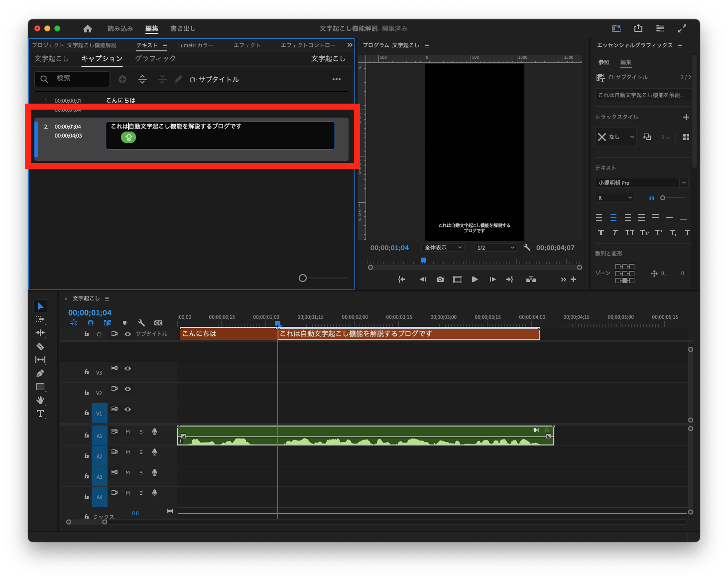This screenshot has width=728, height=579.
Task: Click the plus button to add a caption
Action: [122, 79]
